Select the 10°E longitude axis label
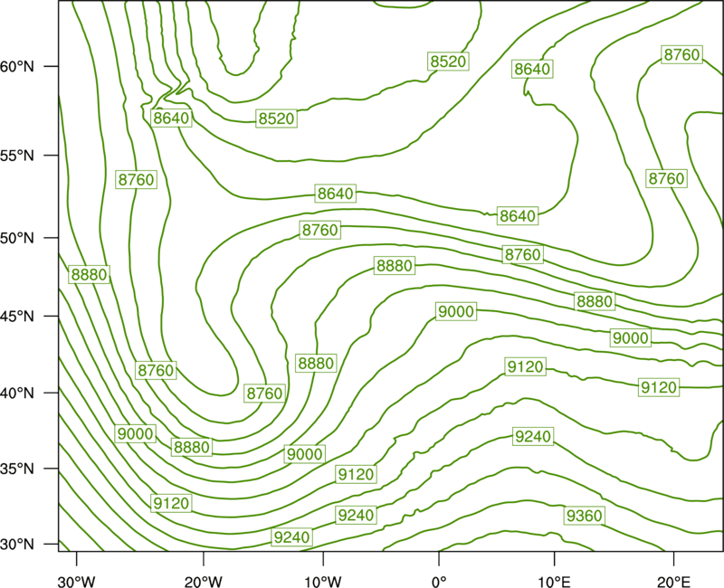 [x=553, y=582]
